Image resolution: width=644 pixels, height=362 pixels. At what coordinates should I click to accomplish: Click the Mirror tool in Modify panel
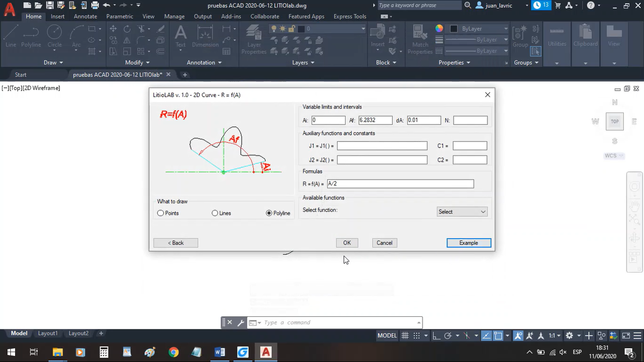click(x=127, y=40)
